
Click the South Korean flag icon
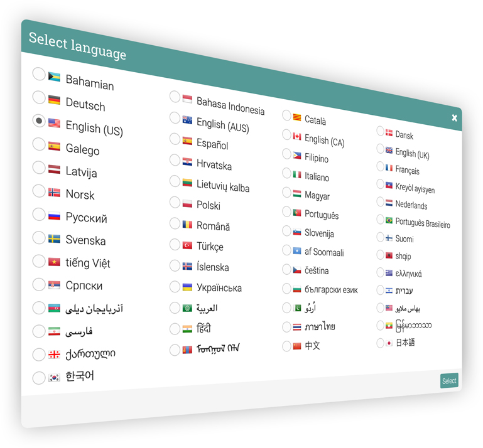54,378
